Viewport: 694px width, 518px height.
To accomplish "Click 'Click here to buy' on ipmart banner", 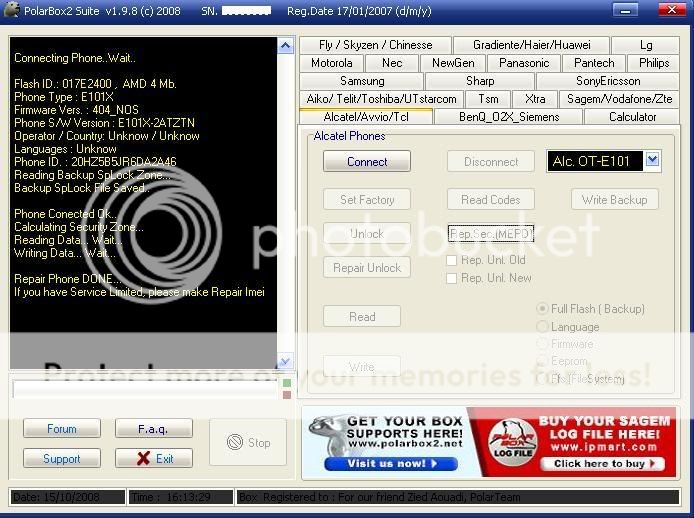I will coord(602,464).
